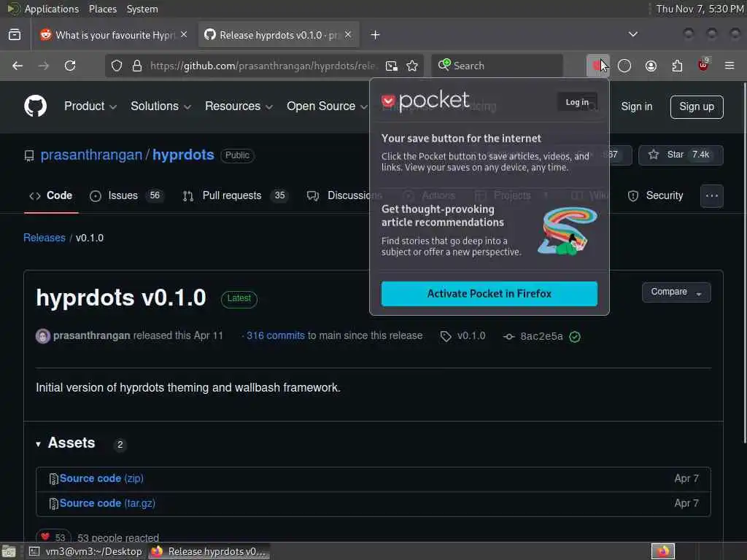747x560 pixels.
Task: Click the site padlock icon
Action: pos(137,66)
